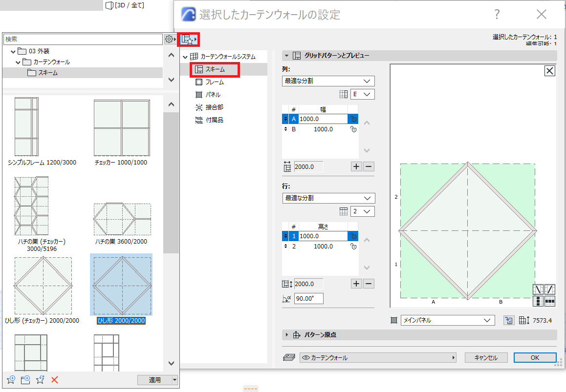Select the vertical frame column pattern tool

pos(538,301)
